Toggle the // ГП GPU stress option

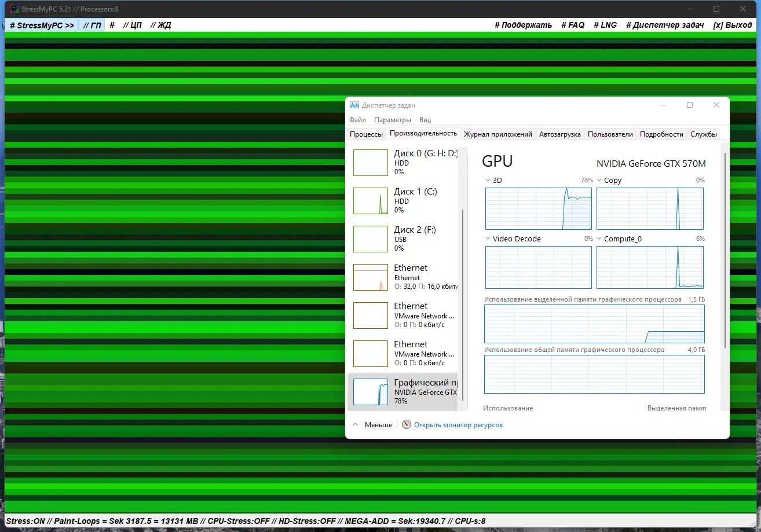tap(92, 25)
